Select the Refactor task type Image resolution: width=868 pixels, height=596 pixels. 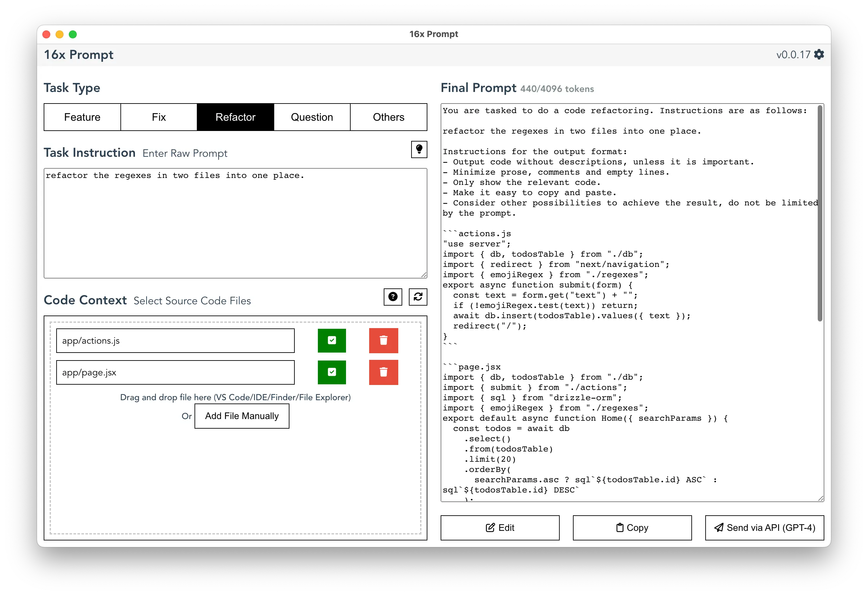tap(235, 117)
